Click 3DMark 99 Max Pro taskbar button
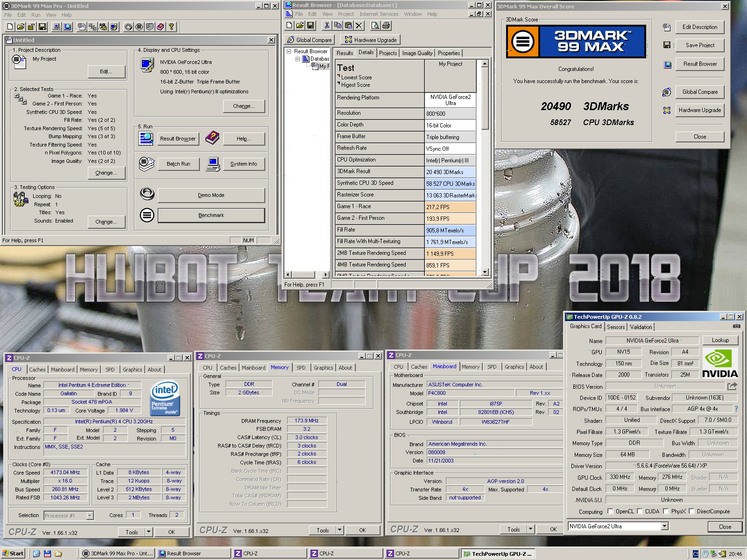 [117, 553]
